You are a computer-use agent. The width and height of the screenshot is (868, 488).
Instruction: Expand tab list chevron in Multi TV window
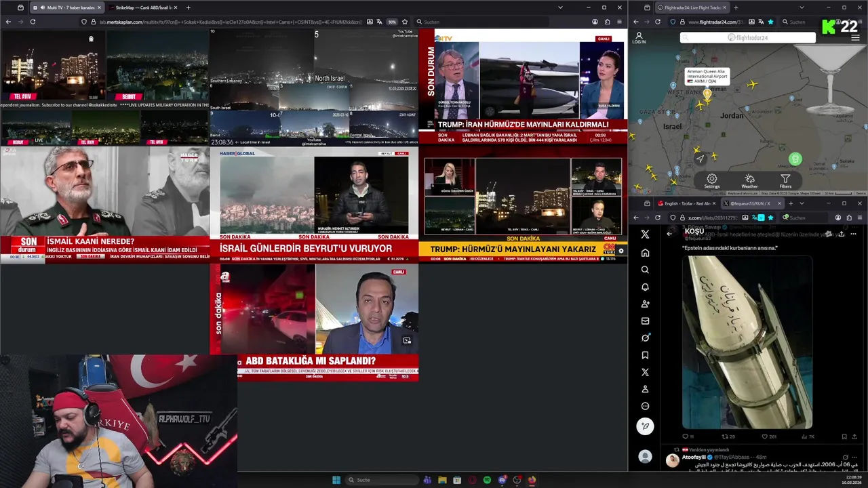(560, 7)
